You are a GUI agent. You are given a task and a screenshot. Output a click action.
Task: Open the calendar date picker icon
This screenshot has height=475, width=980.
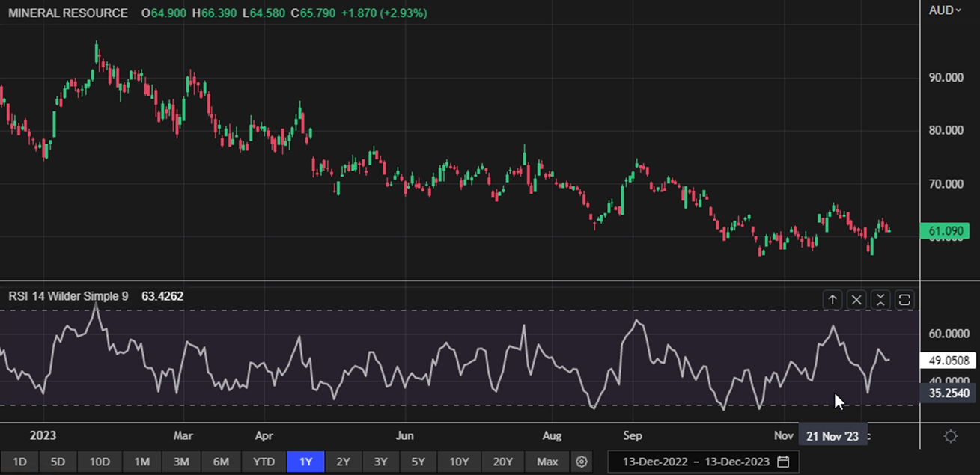(783, 462)
